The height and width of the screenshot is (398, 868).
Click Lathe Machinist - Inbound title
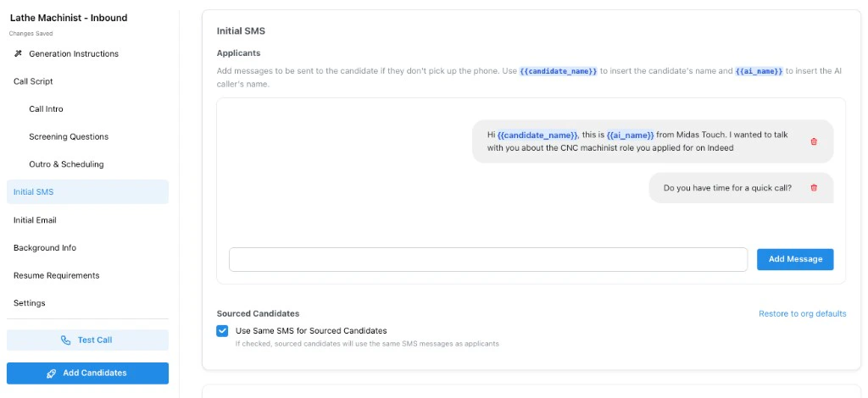[69, 18]
